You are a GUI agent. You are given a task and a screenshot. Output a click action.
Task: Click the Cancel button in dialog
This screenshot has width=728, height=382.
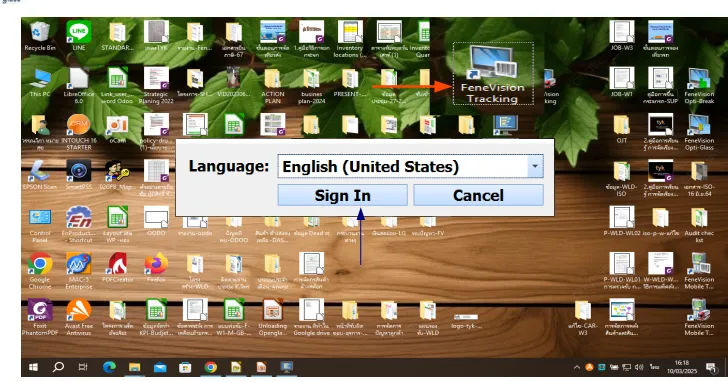478,195
